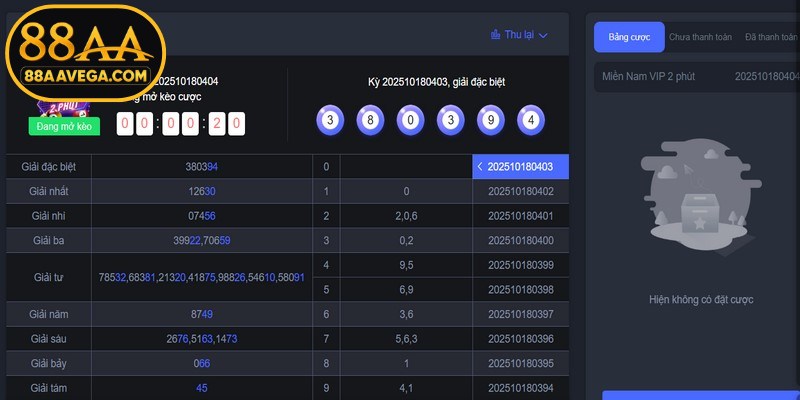Switch to the Đã thanh toán tab
Screen dimensions: 800x400
[x=770, y=37]
